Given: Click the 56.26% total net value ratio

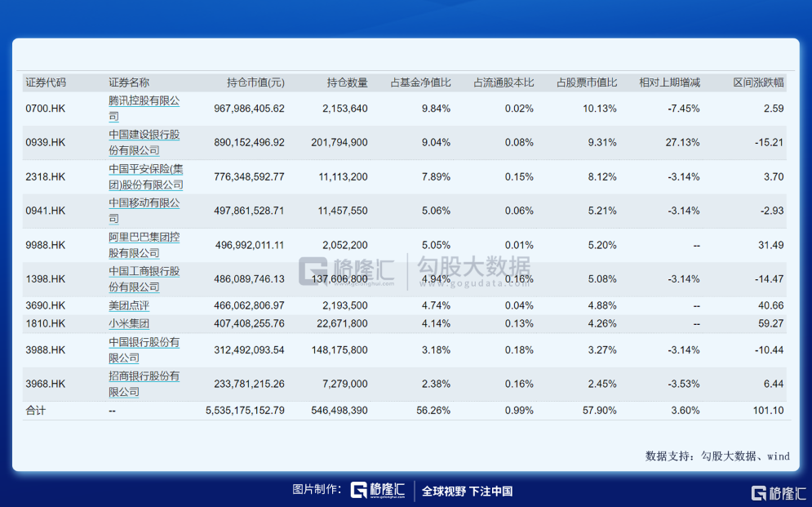Looking at the screenshot, I should coord(433,411).
